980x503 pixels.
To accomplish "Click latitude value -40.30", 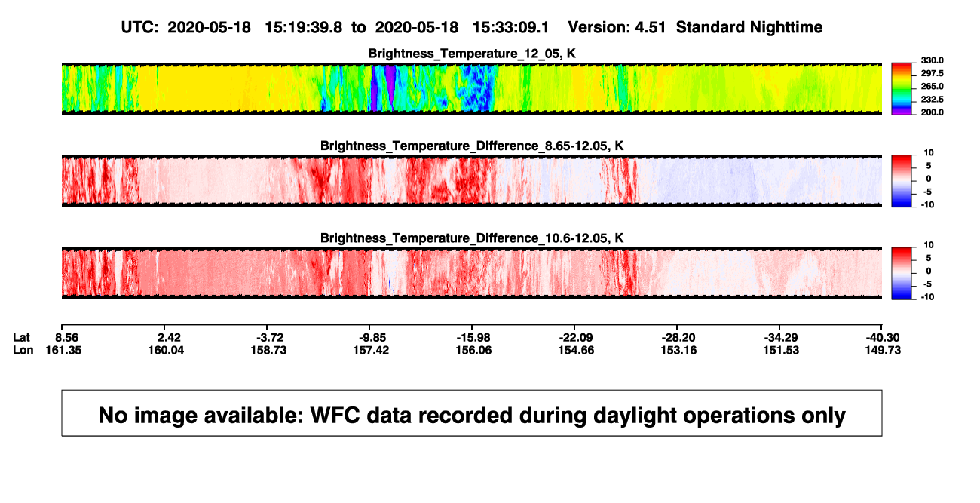I will (882, 336).
